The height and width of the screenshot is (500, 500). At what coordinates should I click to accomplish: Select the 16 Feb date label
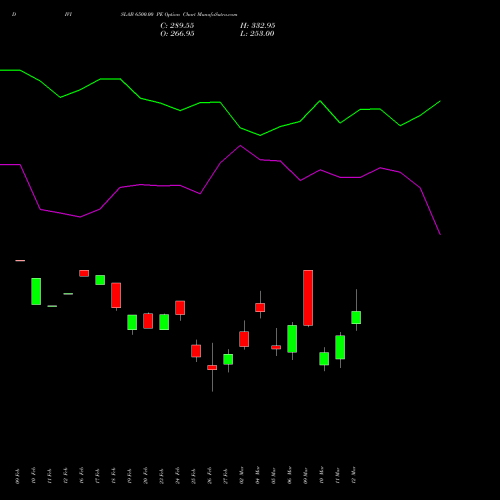82,476
